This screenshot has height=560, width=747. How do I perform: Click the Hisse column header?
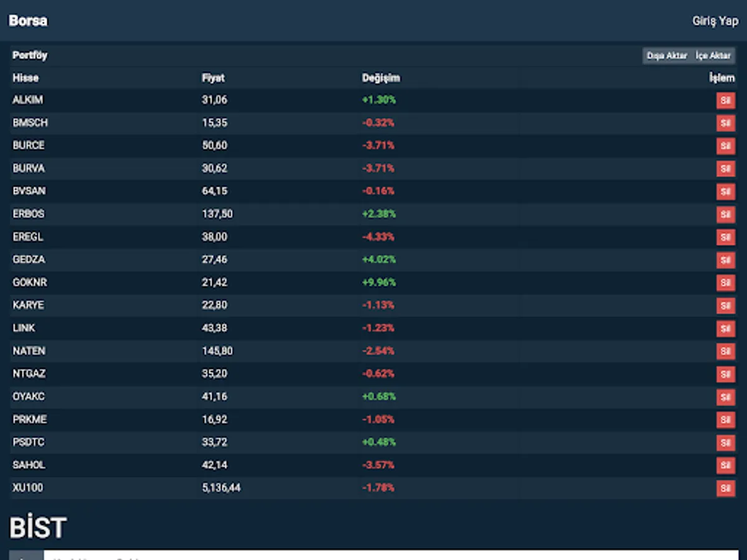[x=26, y=78]
